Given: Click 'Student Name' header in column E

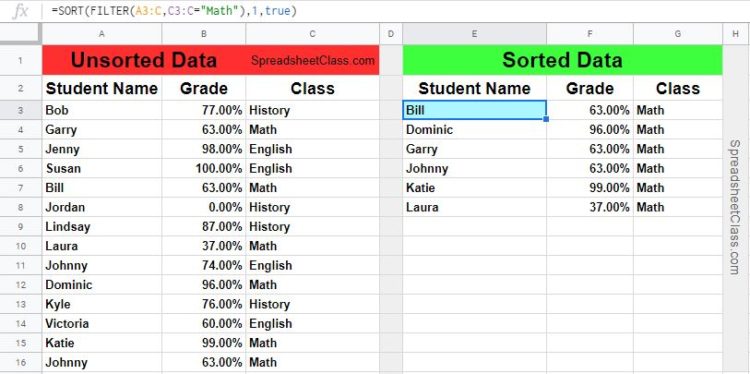Looking at the screenshot, I should pyautogui.click(x=474, y=88).
